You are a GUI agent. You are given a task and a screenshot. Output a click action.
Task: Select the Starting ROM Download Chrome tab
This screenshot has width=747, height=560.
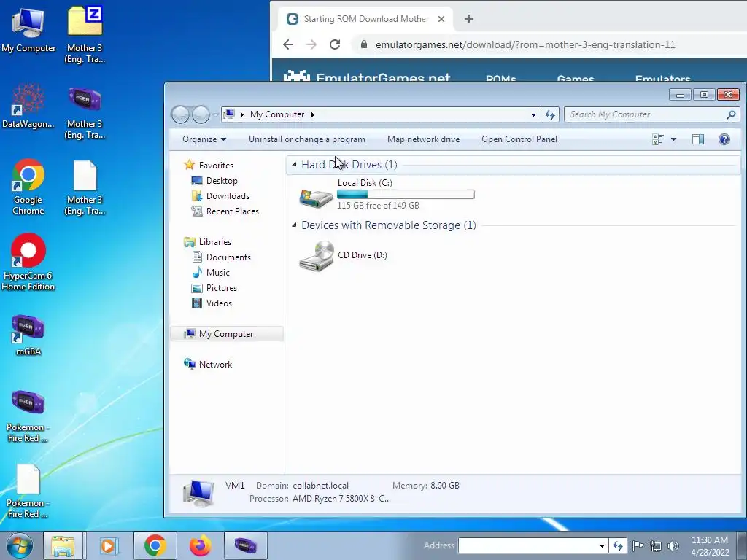[366, 19]
